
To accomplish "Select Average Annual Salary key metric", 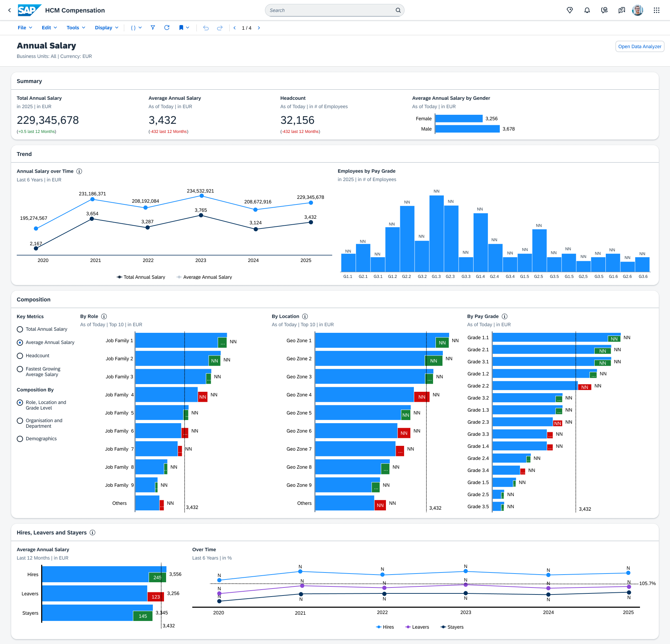I will [x=20, y=343].
